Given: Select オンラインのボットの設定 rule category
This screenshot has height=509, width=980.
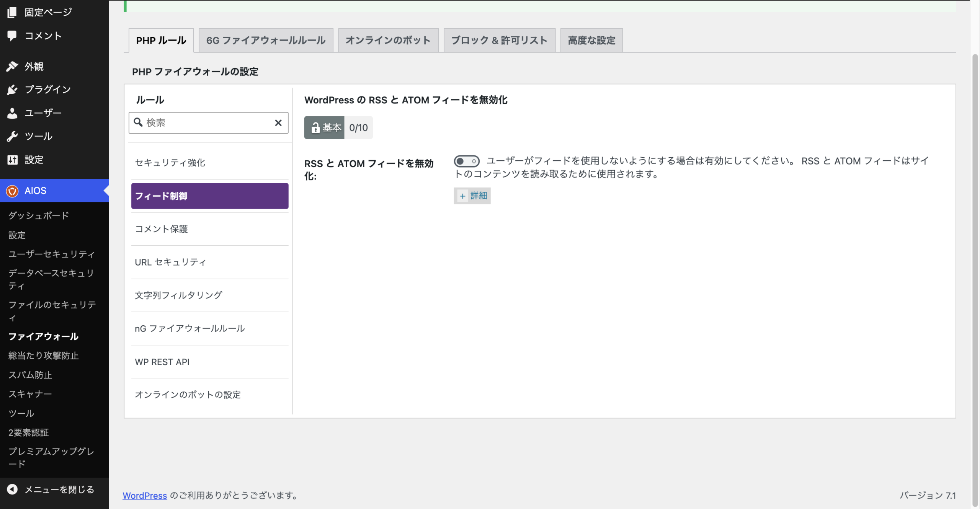Looking at the screenshot, I should tap(209, 395).
